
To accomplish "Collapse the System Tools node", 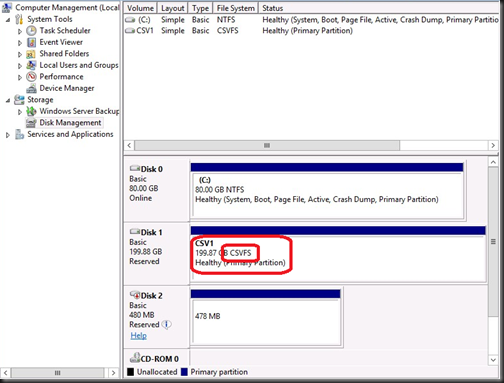I will 8,20.
